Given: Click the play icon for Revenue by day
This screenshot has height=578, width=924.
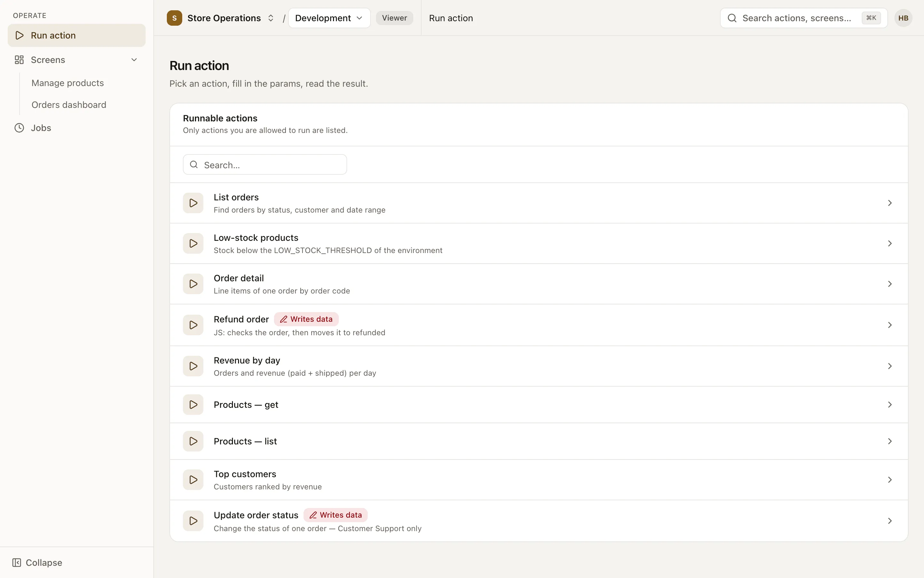Looking at the screenshot, I should pyautogui.click(x=193, y=366).
